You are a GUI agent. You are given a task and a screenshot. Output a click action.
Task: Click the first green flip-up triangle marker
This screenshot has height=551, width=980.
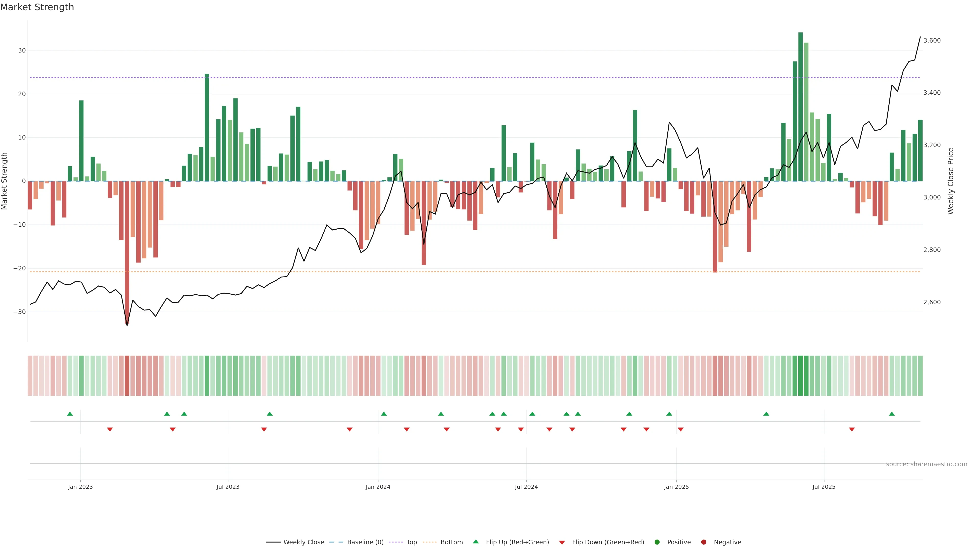coord(70,414)
